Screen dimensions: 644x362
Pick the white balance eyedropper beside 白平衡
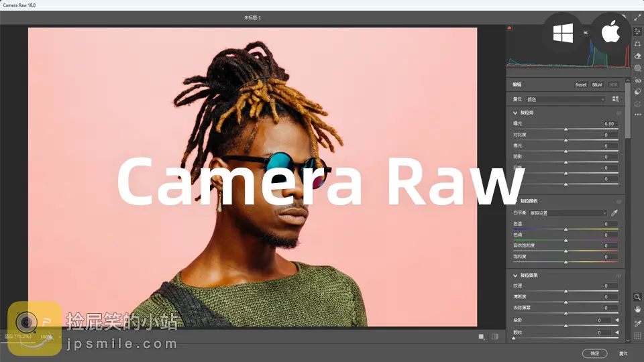click(614, 213)
